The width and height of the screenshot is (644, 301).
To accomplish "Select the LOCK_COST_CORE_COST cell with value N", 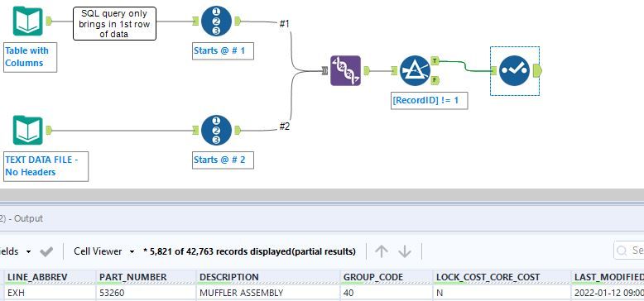I will tap(502, 293).
